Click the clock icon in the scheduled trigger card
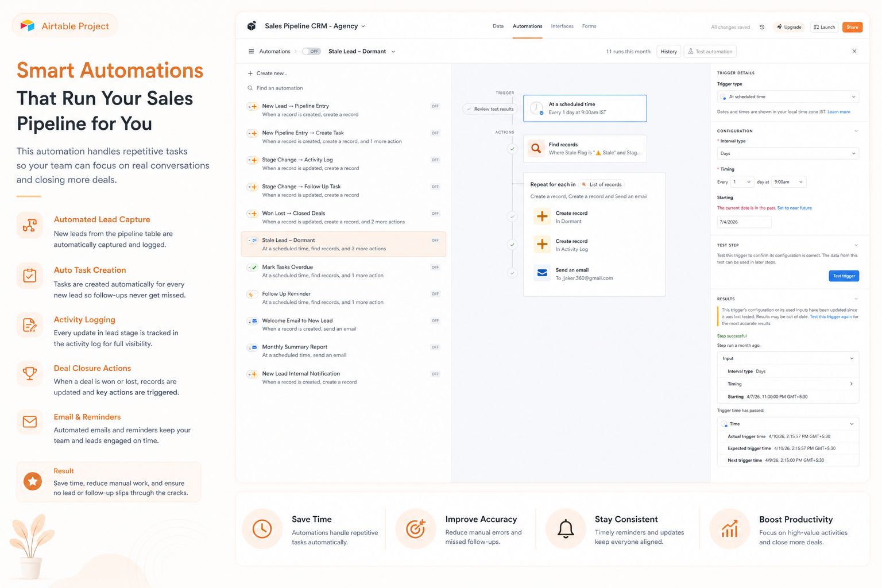This screenshot has width=882, height=588. click(x=537, y=108)
